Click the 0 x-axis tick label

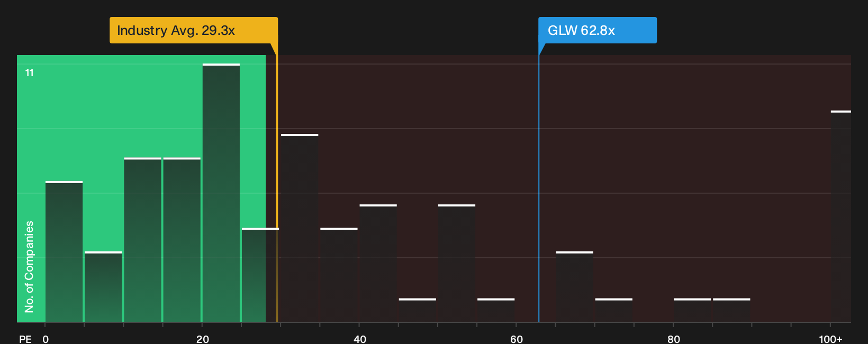tap(46, 339)
